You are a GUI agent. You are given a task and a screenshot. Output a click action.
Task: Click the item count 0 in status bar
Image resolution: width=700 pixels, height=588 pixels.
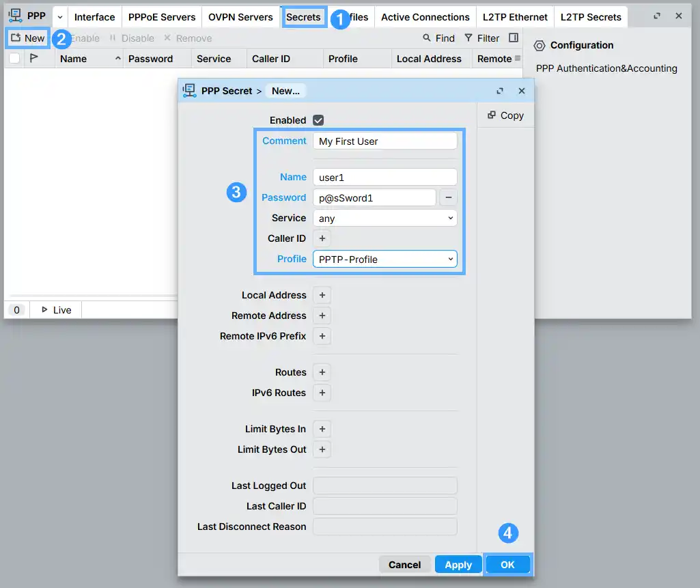(16, 310)
